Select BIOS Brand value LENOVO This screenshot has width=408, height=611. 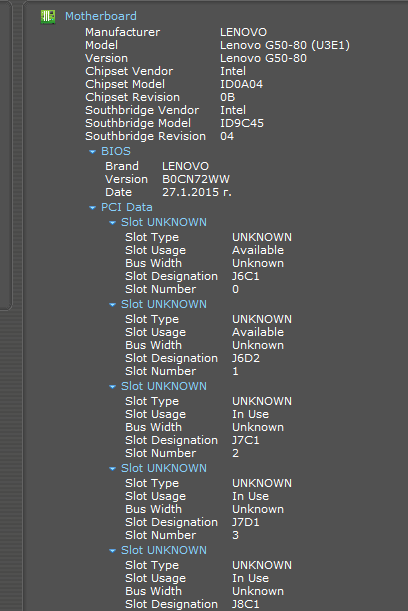coord(185,166)
